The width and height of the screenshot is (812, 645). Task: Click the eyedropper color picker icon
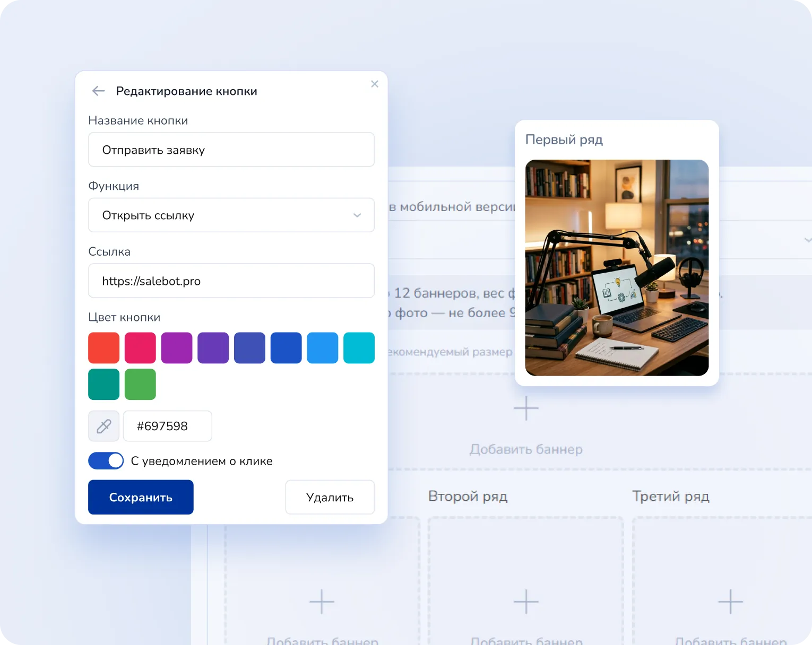point(103,426)
